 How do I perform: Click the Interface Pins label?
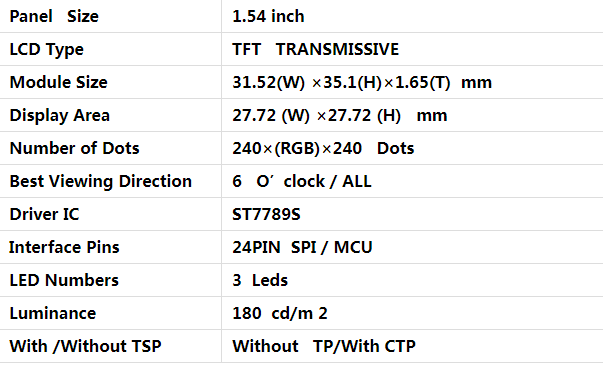pyautogui.click(x=64, y=247)
